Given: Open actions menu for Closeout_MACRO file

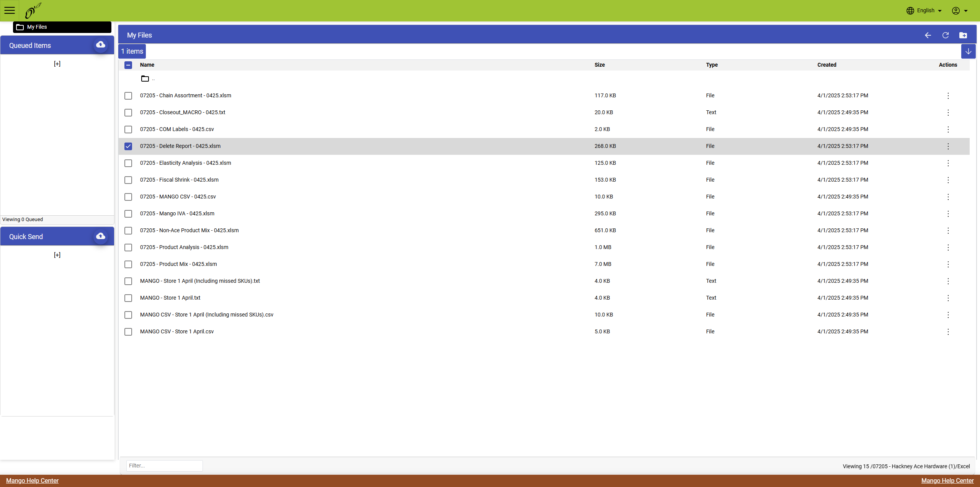Looking at the screenshot, I should pos(948,113).
